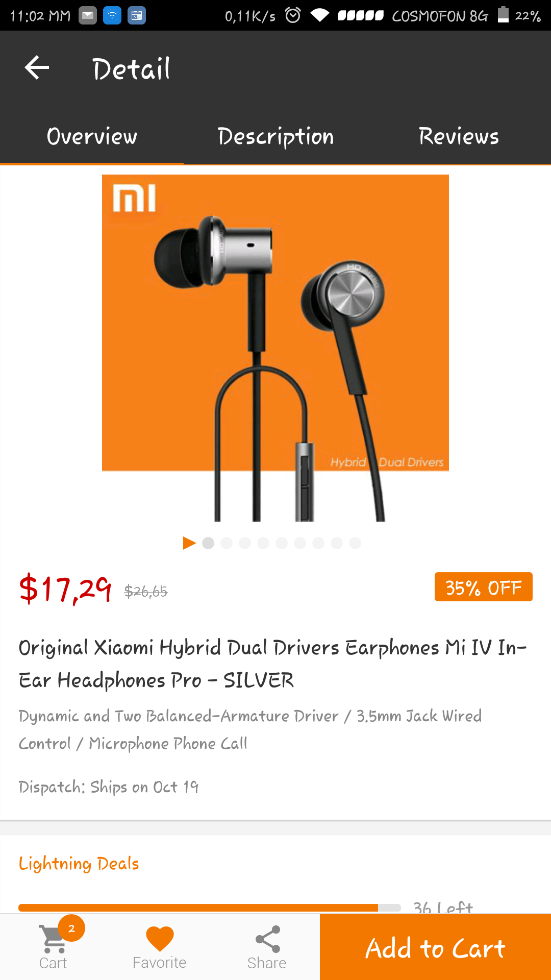Switch to the Overview tab
Viewport: 551px width, 980px height.
(x=92, y=136)
